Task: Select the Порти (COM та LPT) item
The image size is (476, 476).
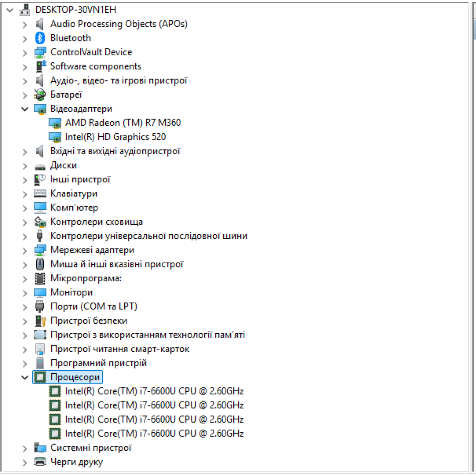Action: (x=93, y=307)
